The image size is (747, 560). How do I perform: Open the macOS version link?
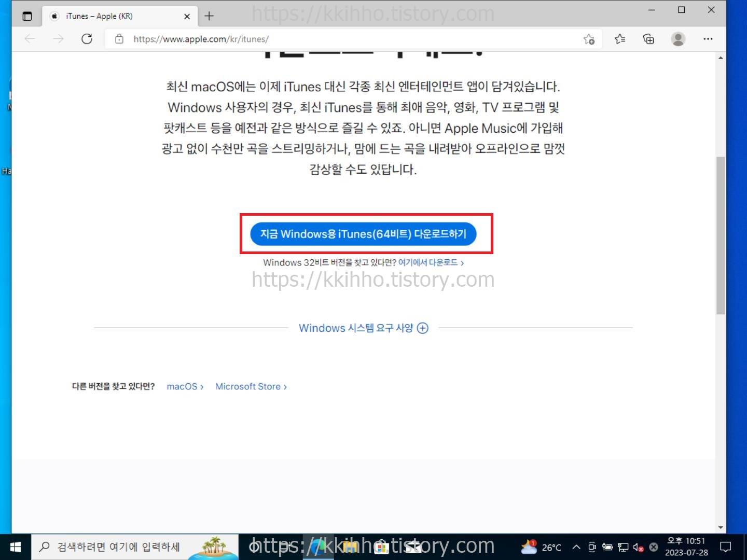pyautogui.click(x=185, y=386)
